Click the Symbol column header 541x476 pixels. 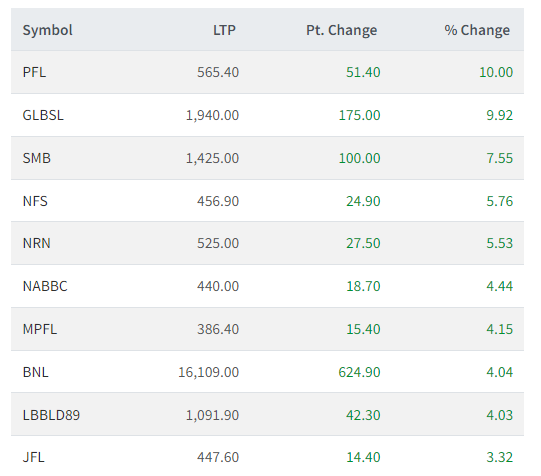(x=47, y=30)
